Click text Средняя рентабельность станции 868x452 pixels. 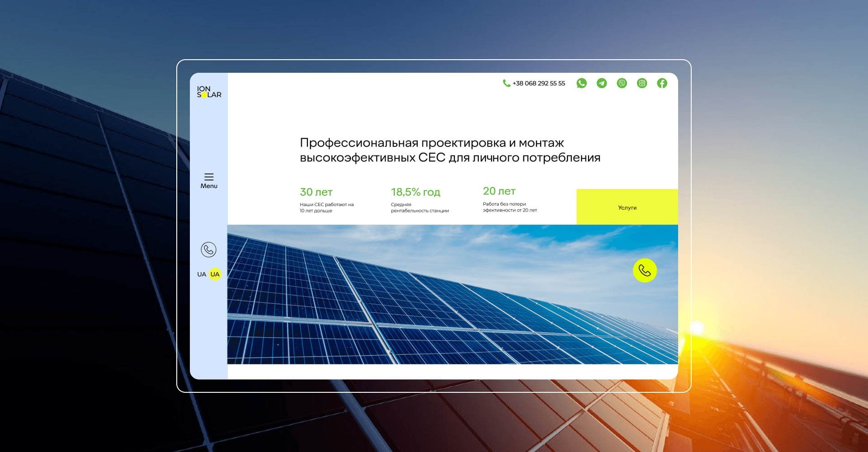click(x=420, y=207)
